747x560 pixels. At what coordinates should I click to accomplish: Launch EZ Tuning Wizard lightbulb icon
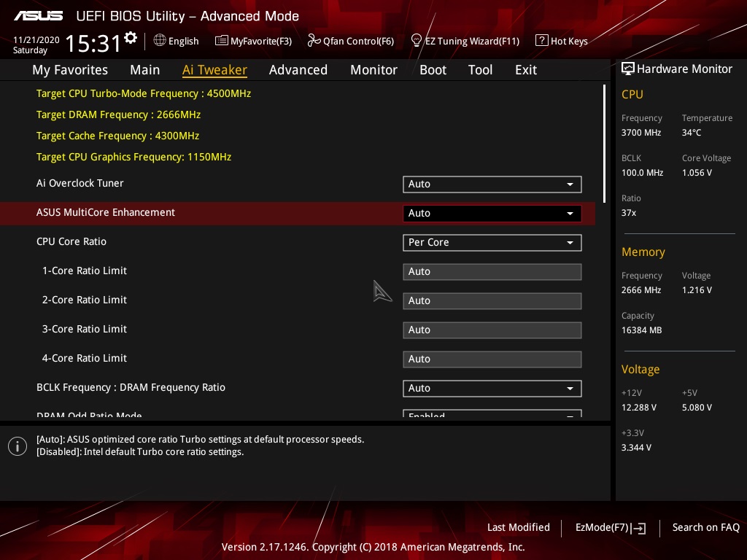tap(416, 41)
